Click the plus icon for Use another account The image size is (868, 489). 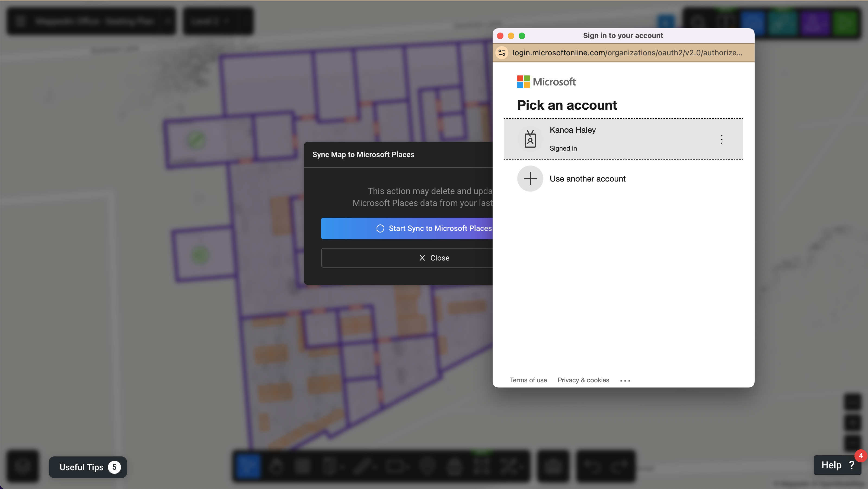tap(530, 178)
